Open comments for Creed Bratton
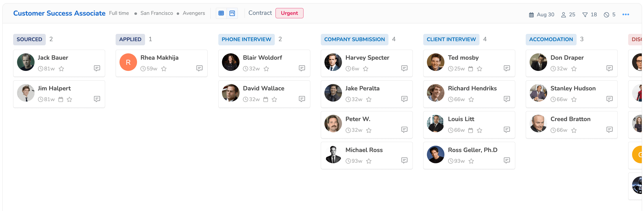The height and width of the screenshot is (211, 644). (609, 130)
